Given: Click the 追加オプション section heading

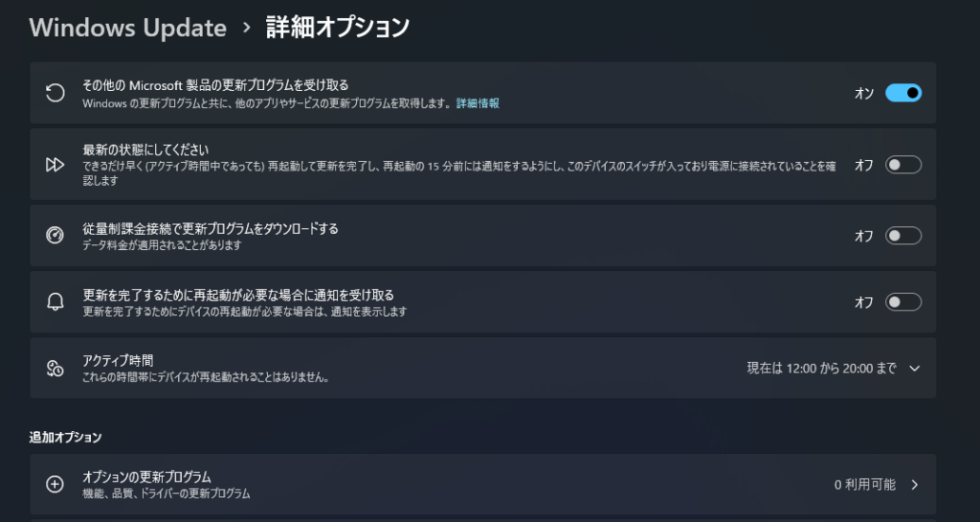Looking at the screenshot, I should click(65, 437).
